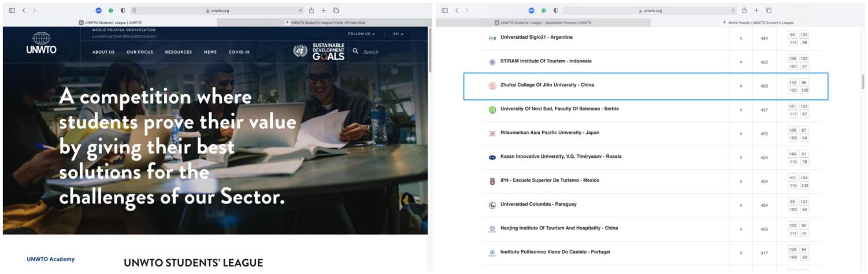Open blue ABP extension in left window
The height and width of the screenshot is (274, 868).
(x=98, y=10)
